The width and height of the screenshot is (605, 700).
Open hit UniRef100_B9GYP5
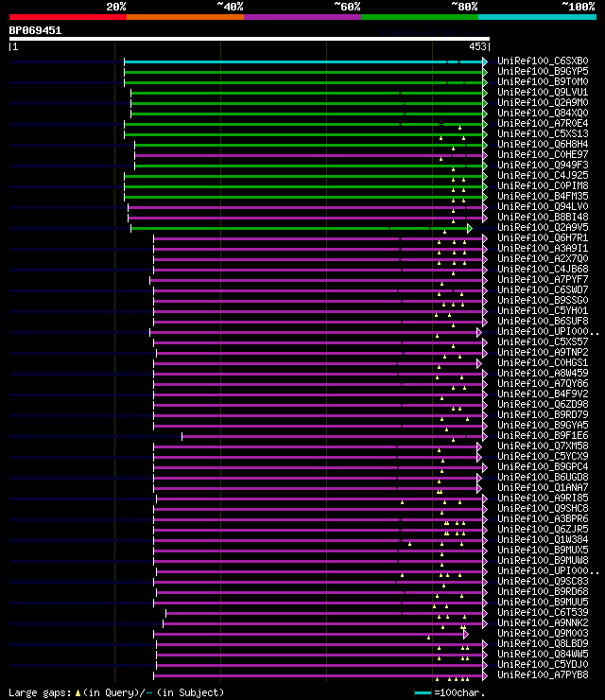pyautogui.click(x=543, y=71)
